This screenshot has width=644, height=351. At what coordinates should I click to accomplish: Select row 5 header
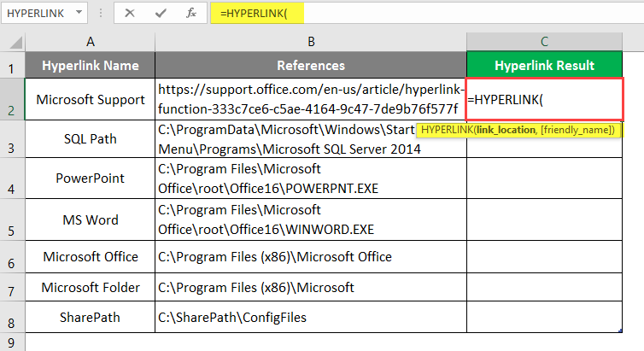pyautogui.click(x=12, y=220)
